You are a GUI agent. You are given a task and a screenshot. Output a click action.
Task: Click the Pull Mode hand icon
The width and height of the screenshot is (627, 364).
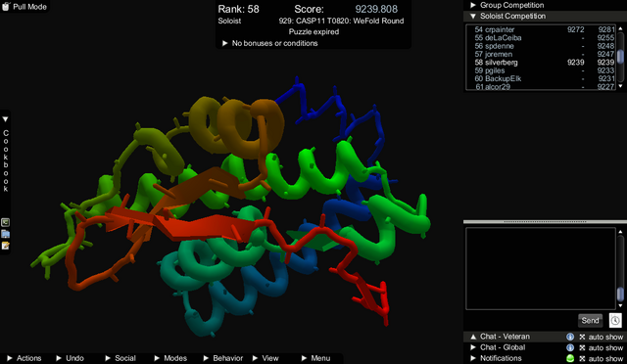tap(6, 7)
